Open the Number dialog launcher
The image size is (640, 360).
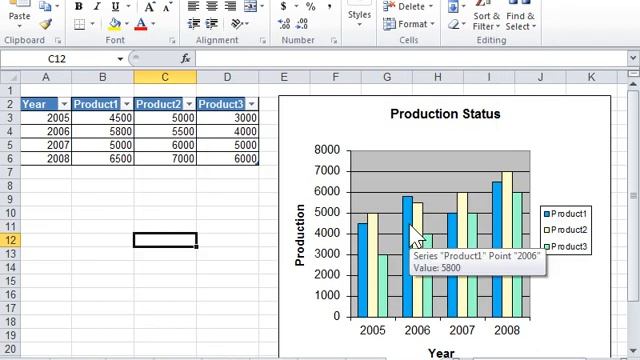click(x=334, y=40)
